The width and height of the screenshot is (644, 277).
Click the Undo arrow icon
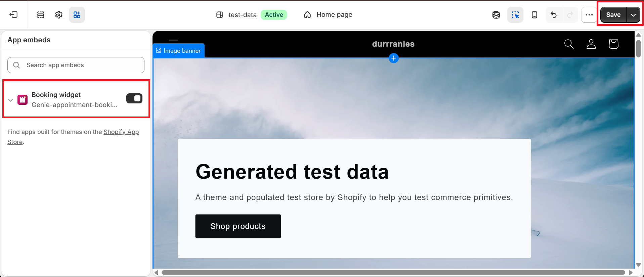pos(554,15)
